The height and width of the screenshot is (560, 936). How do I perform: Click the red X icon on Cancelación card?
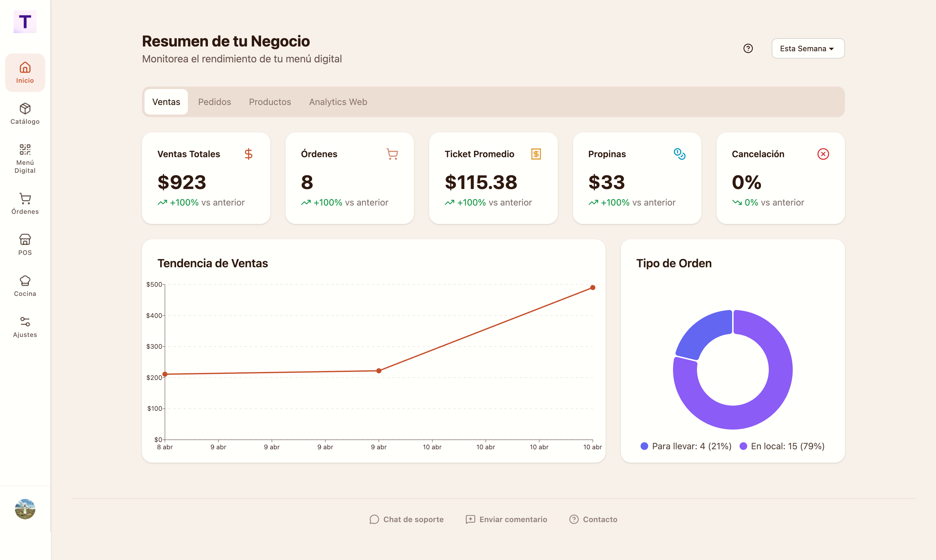coord(823,154)
